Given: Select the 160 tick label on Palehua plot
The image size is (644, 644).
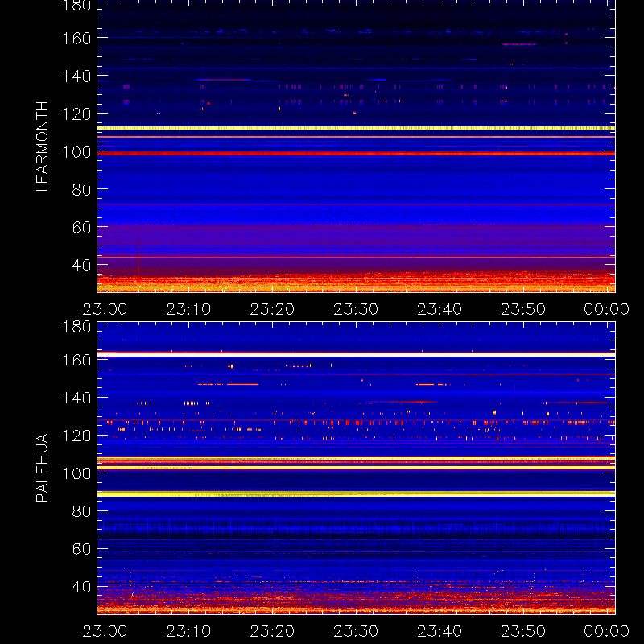Looking at the screenshot, I should click(x=76, y=360).
